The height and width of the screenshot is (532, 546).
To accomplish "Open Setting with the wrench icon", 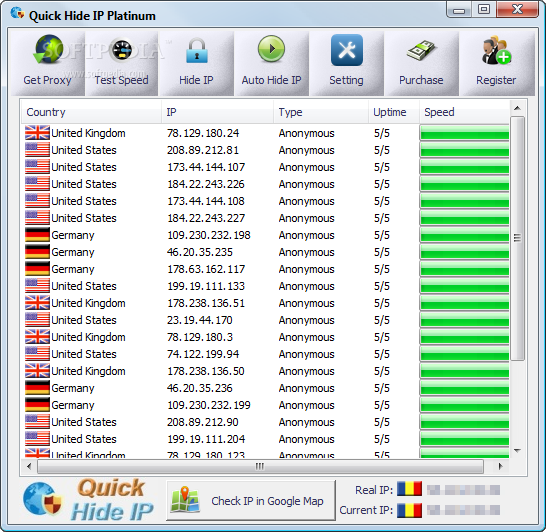I will (347, 50).
